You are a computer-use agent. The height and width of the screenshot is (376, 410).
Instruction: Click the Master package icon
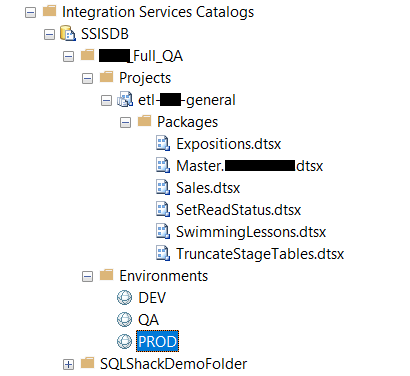pos(163,166)
